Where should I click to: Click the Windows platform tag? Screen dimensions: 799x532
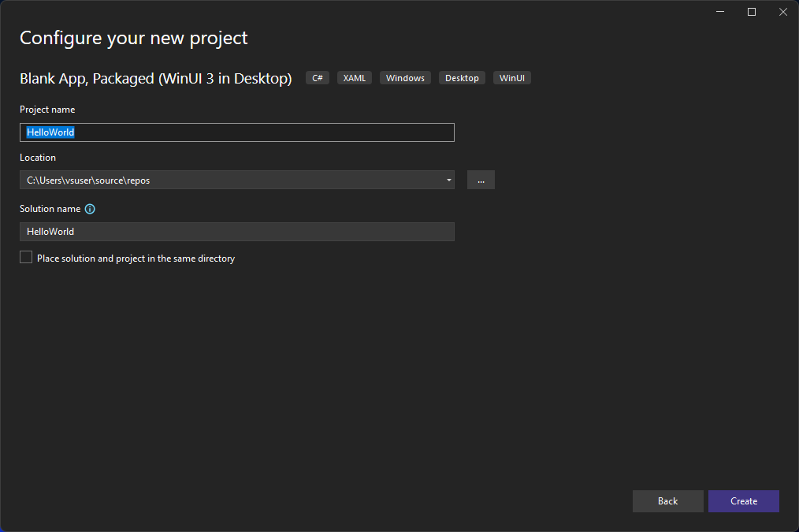[404, 77]
